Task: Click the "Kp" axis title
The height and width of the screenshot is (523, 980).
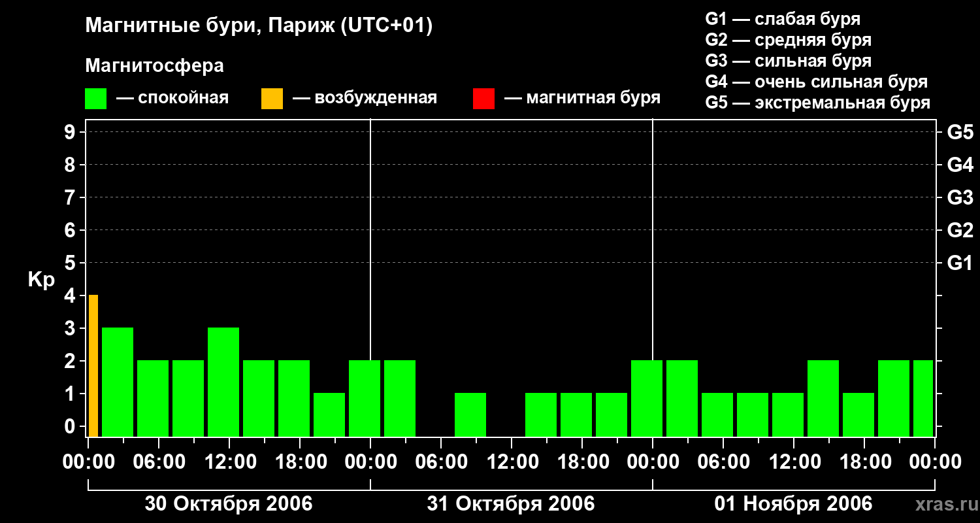Action: [41, 280]
